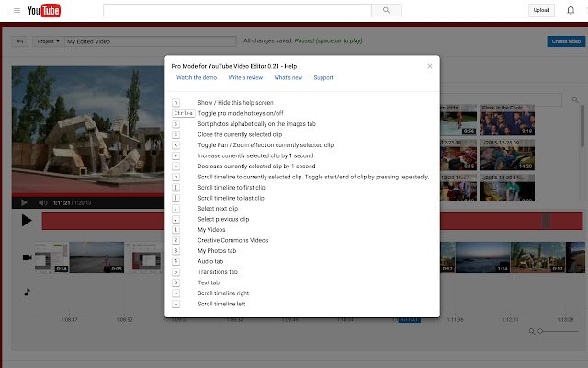
Task: Click 'Select next clip' text
Action: pyautogui.click(x=218, y=209)
